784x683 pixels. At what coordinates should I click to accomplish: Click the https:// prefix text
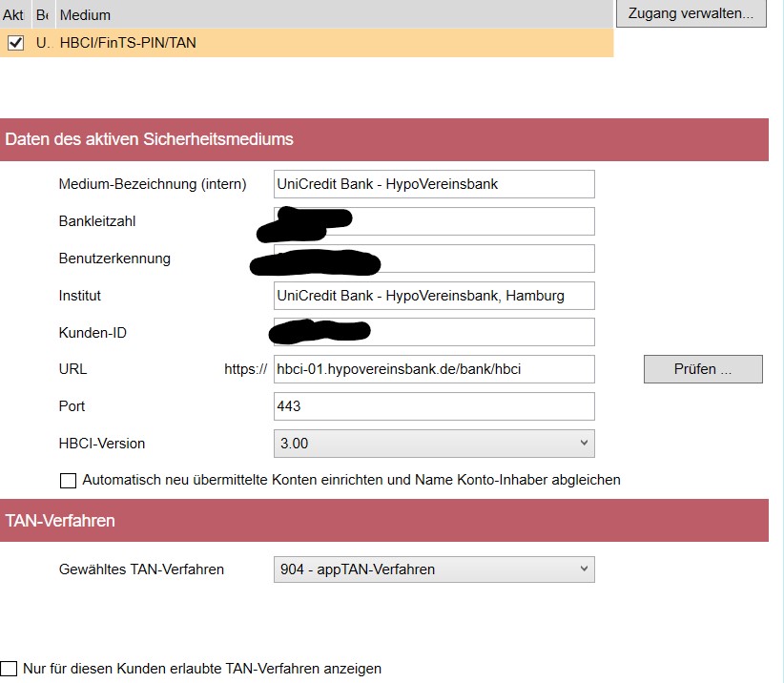245,369
